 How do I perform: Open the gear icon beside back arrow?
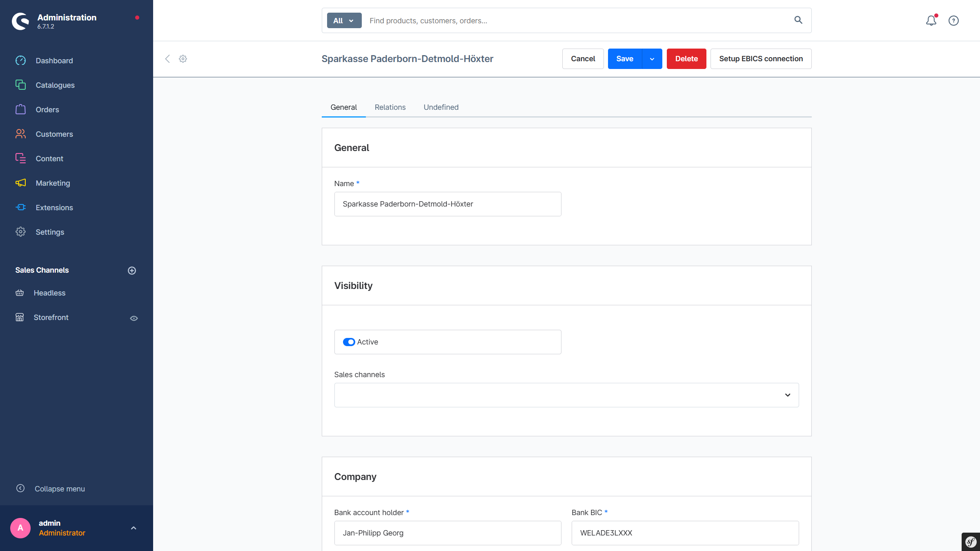(183, 59)
